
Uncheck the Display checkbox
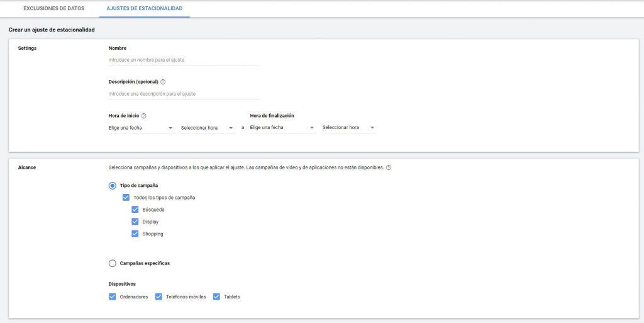135,222
